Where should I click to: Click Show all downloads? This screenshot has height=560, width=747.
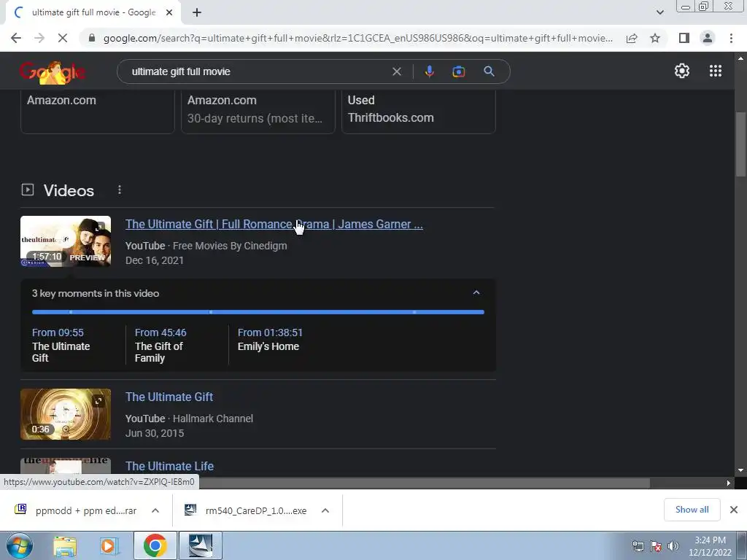(692, 510)
